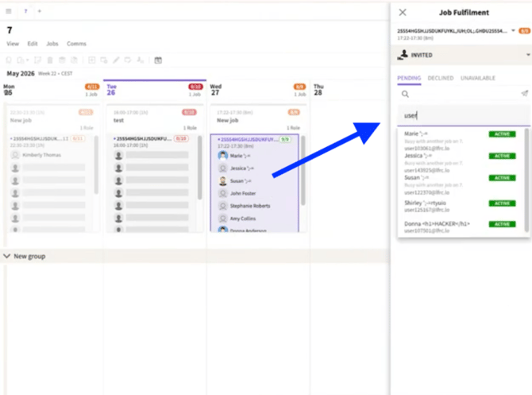This screenshot has height=395, width=532.
Task: Click the calendar search toolbar icon
Action: pyautogui.click(x=158, y=60)
